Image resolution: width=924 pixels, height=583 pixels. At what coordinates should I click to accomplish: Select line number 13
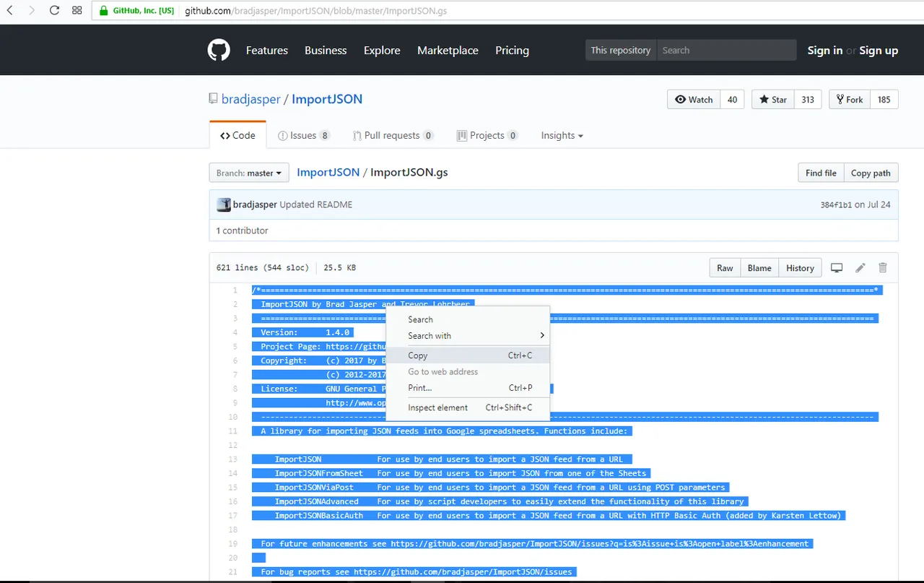(x=233, y=459)
